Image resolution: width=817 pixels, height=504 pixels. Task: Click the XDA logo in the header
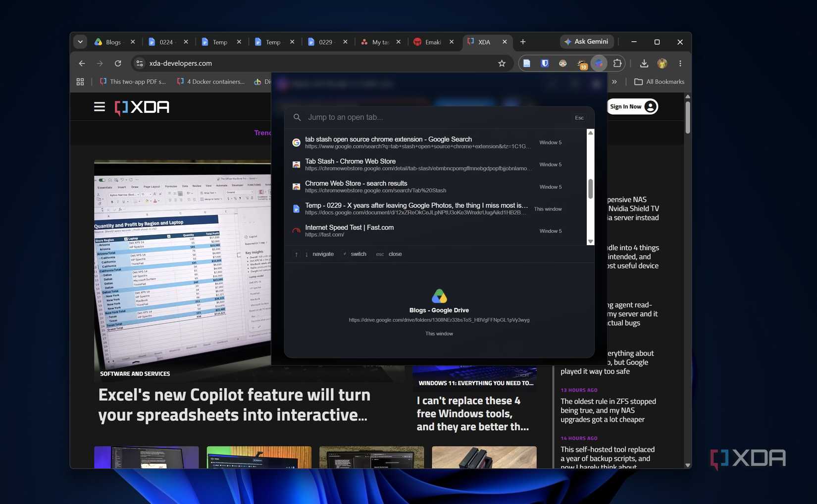142,107
